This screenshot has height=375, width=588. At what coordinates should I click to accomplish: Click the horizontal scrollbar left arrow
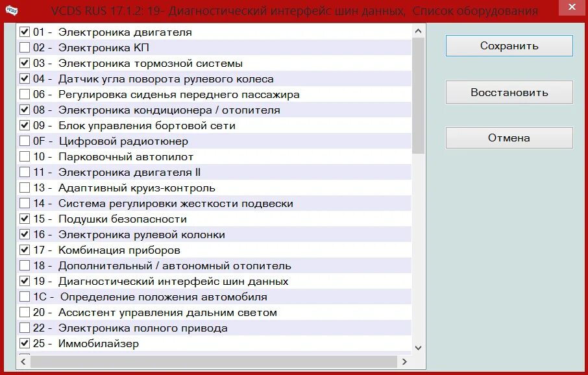click(x=23, y=361)
